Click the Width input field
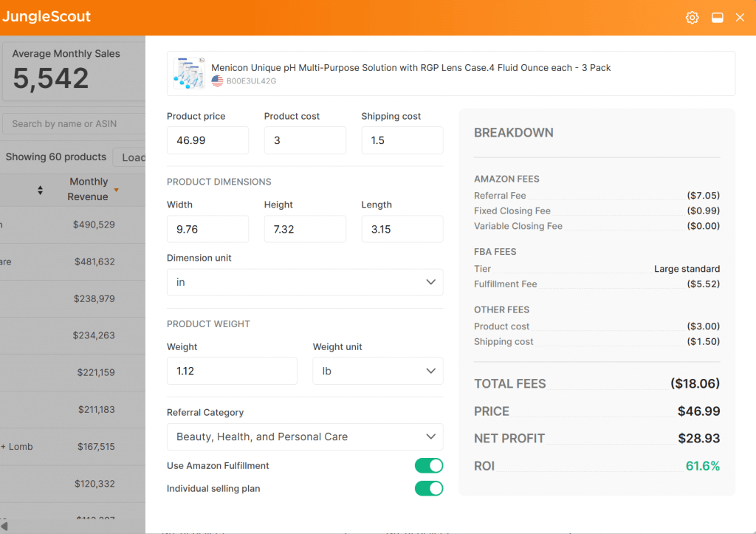The image size is (756, 534). (207, 229)
